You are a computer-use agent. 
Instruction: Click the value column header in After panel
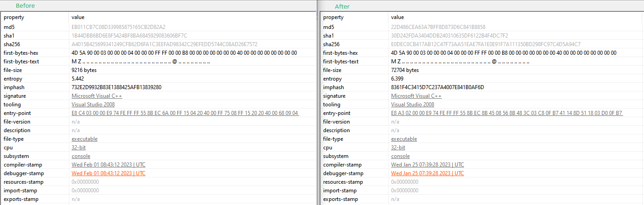(x=397, y=17)
